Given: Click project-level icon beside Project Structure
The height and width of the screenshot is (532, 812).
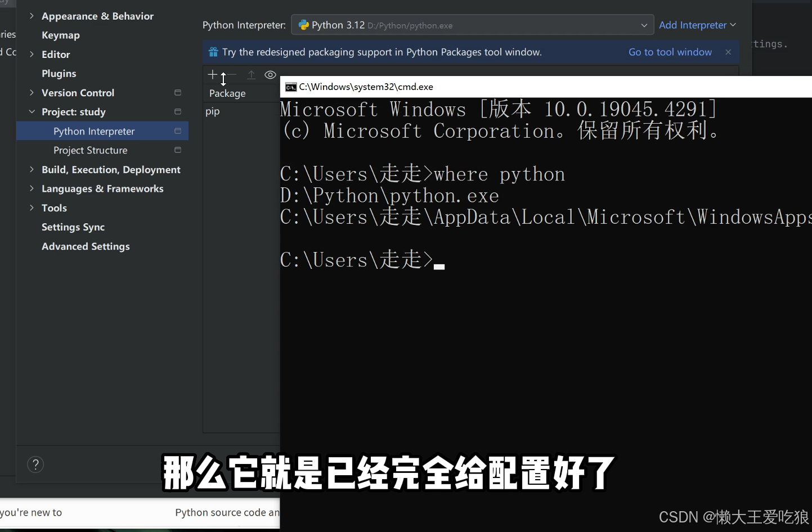Looking at the screenshot, I should coord(178,150).
